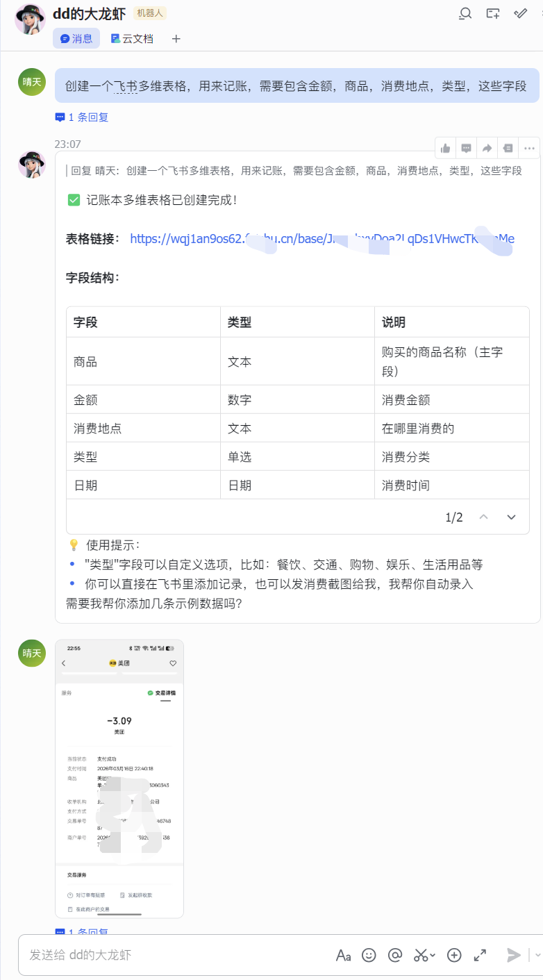Select the 数字 type cell
Screen dimensions: 543x980
click(297, 400)
